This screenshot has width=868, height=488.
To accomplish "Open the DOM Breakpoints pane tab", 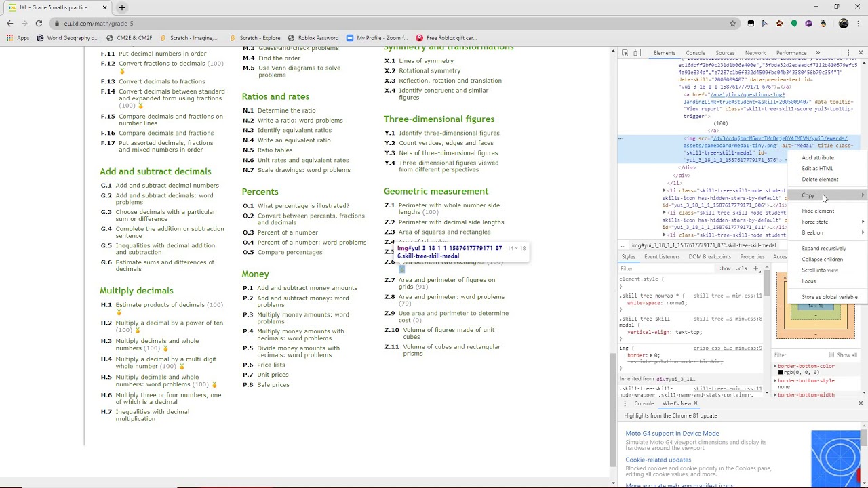I will point(710,257).
